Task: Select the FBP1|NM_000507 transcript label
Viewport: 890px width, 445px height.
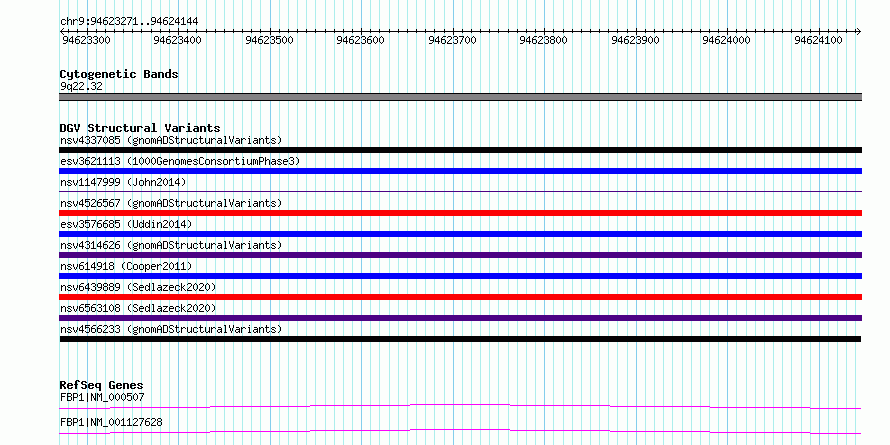Action: click(102, 397)
